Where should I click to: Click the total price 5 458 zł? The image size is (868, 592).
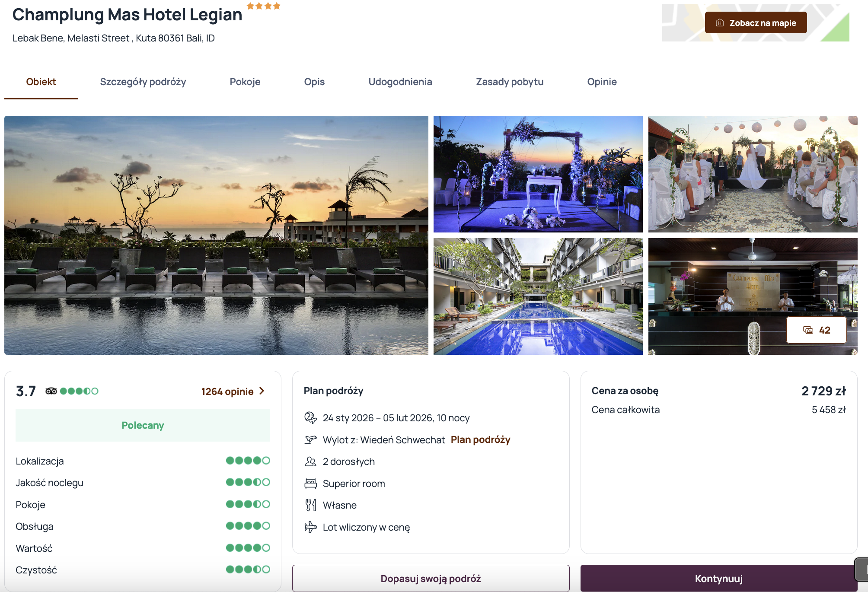tap(829, 410)
